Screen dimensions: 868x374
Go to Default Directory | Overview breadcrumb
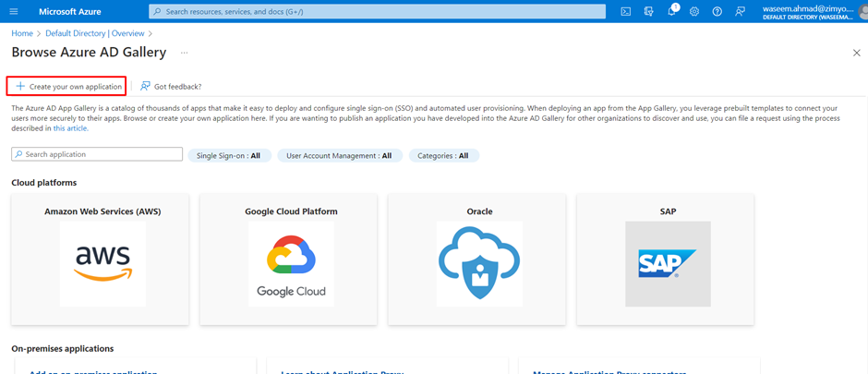(x=95, y=33)
